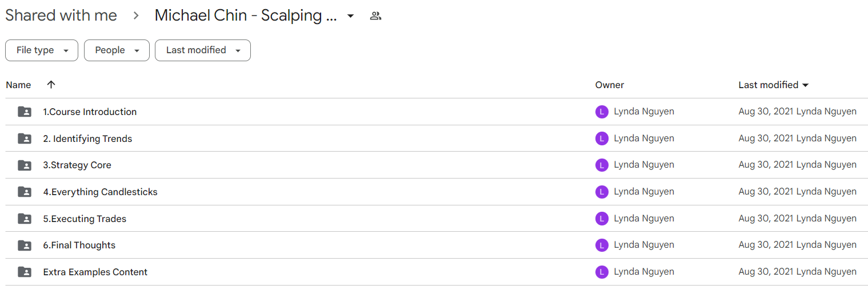Open the 2. Identifying Trends folder
This screenshot has width=868, height=305.
[x=87, y=138]
